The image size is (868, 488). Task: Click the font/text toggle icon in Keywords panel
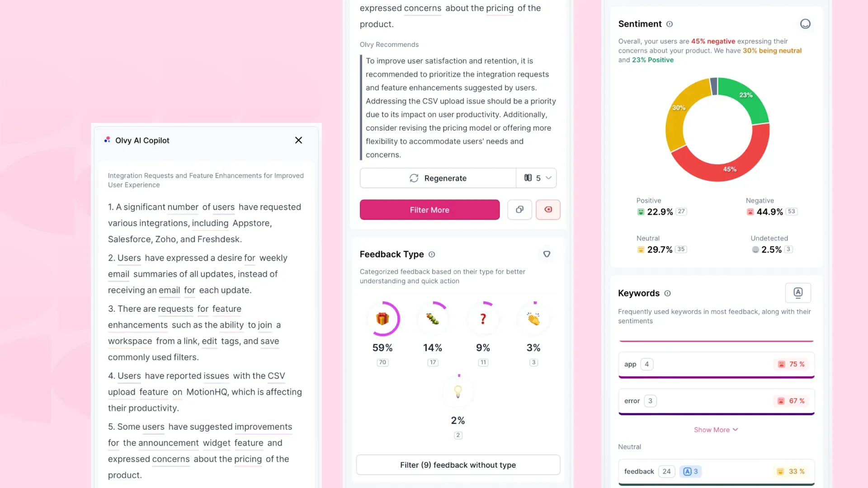click(x=798, y=292)
